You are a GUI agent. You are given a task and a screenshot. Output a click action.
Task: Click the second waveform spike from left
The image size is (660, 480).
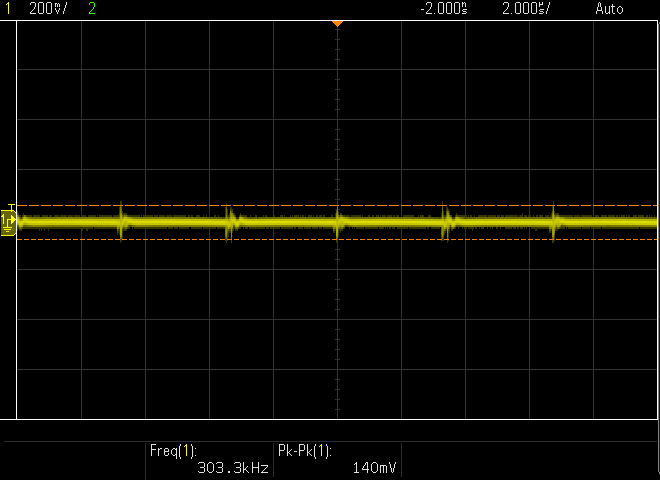coord(230,222)
